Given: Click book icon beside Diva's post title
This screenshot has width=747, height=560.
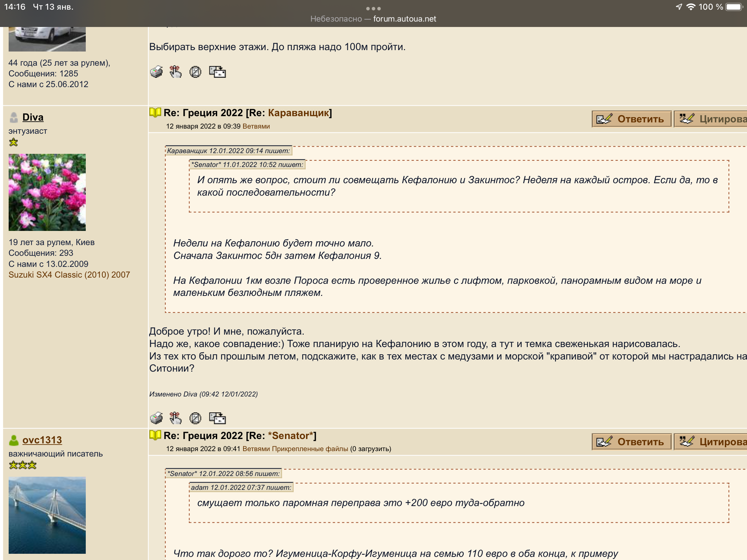Looking at the screenshot, I should pos(155,113).
